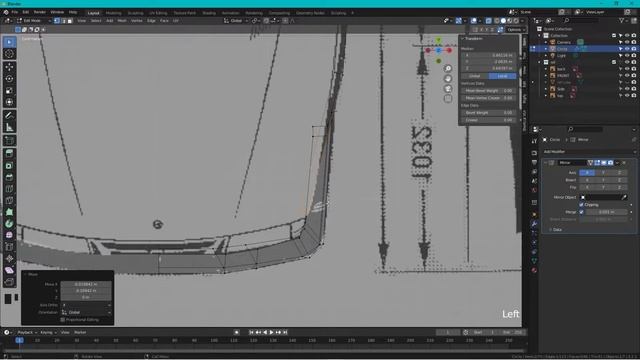The width and height of the screenshot is (640, 360).
Task: Enable X-ray toggle in viewport header
Action: point(489,20)
